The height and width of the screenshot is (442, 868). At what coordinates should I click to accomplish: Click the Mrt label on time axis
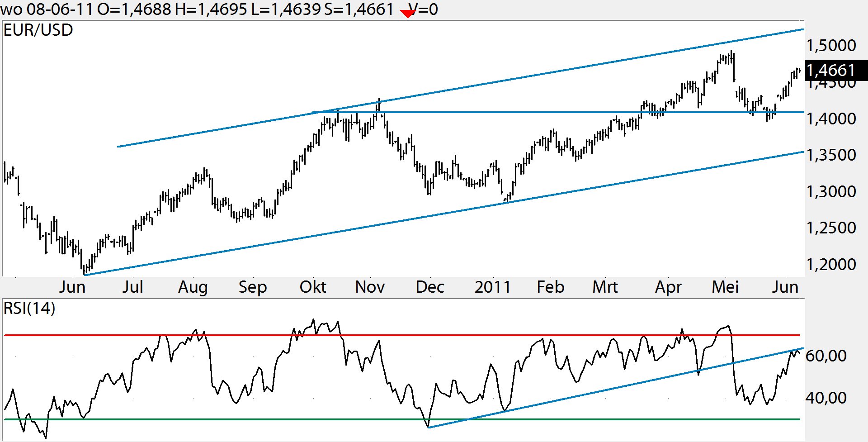[605, 287]
